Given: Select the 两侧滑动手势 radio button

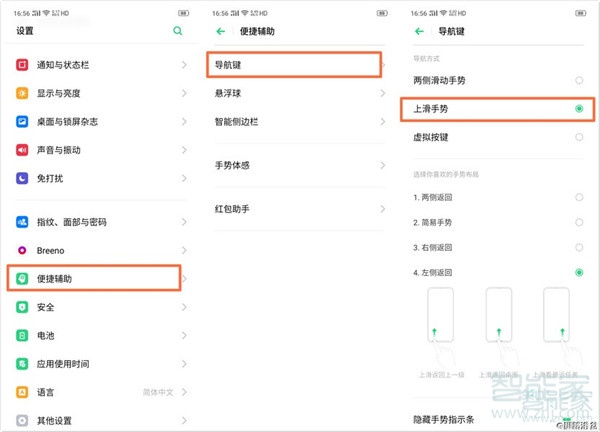Looking at the screenshot, I should (579, 80).
